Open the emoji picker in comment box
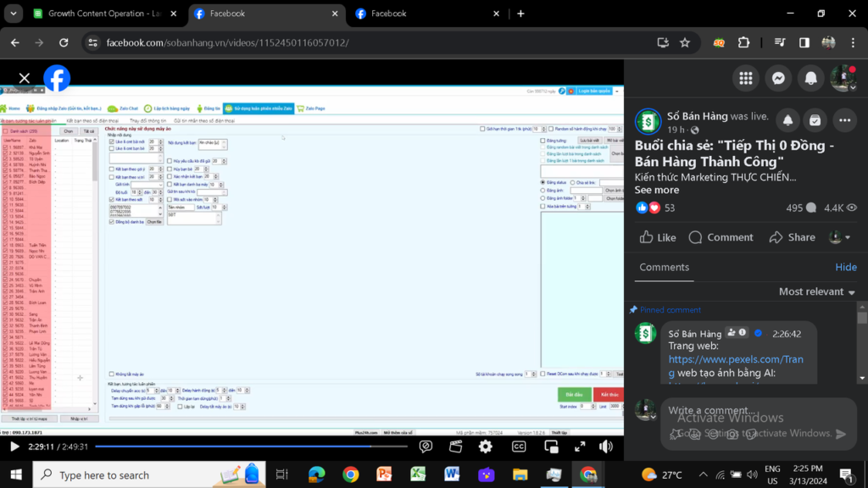The height and width of the screenshot is (488, 868). coord(713,435)
